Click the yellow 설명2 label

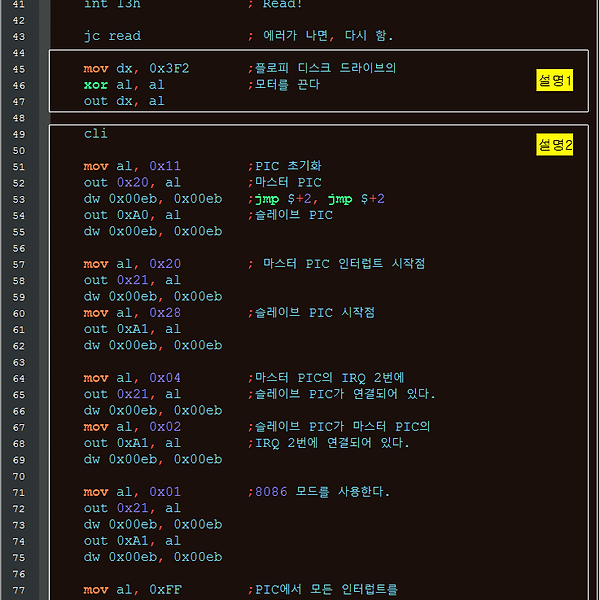pyautogui.click(x=555, y=146)
